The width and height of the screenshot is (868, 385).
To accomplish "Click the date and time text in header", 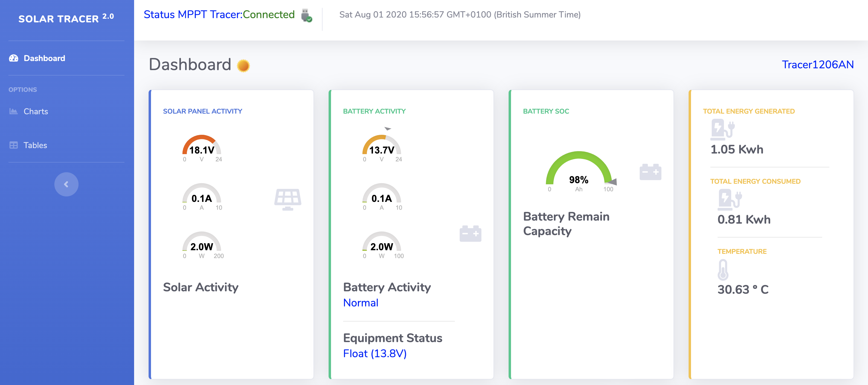I will (460, 15).
